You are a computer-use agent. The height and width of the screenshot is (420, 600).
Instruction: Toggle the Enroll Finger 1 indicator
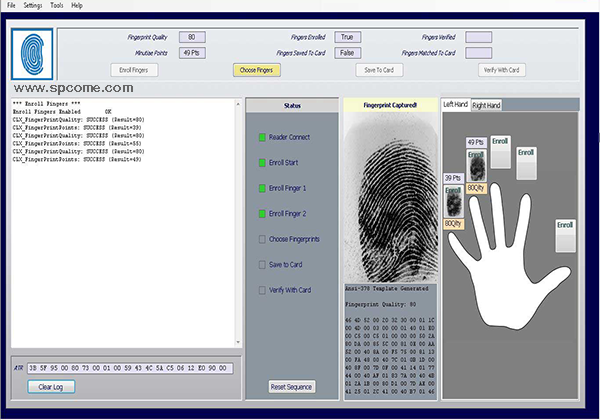click(x=262, y=188)
